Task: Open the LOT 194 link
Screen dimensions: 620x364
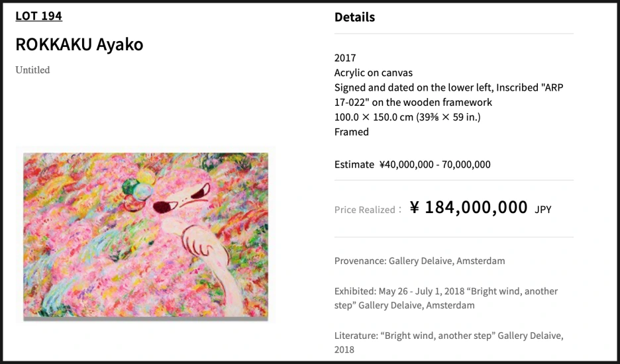Action: [x=38, y=16]
